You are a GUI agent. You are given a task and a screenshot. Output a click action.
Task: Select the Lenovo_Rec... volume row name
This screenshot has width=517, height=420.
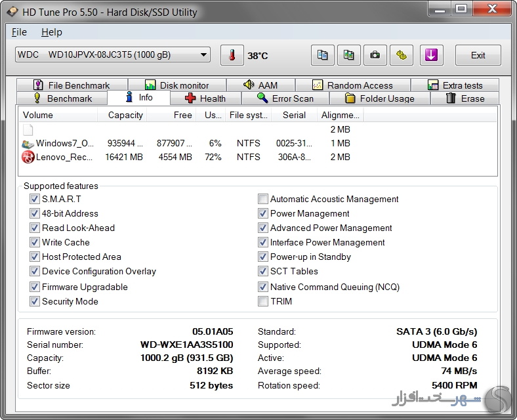[x=64, y=157]
